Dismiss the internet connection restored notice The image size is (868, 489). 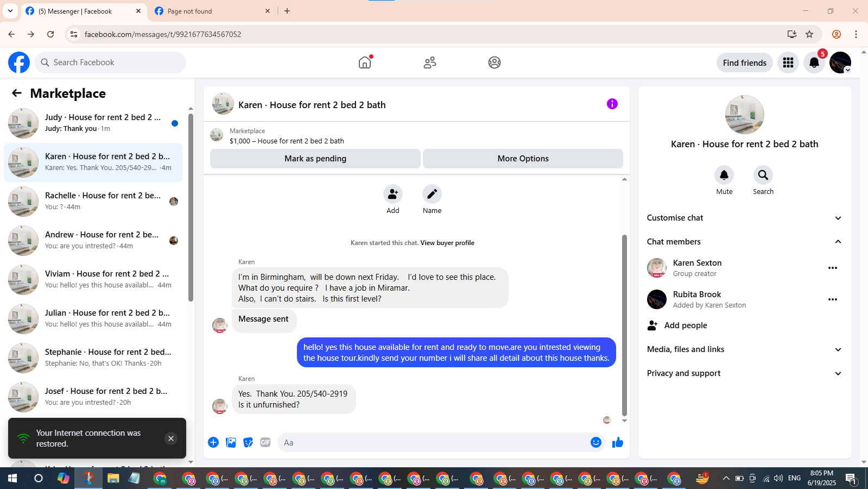(171, 438)
